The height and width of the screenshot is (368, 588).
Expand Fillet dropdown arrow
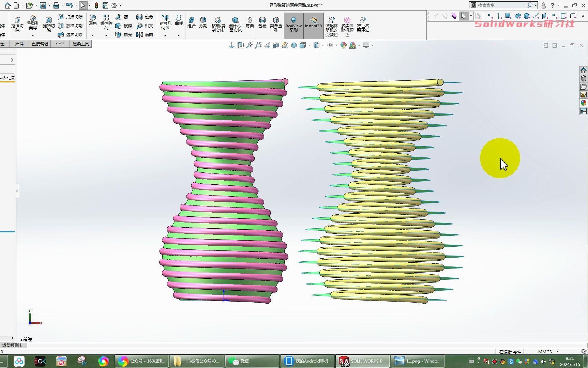pyautogui.click(x=93, y=35)
